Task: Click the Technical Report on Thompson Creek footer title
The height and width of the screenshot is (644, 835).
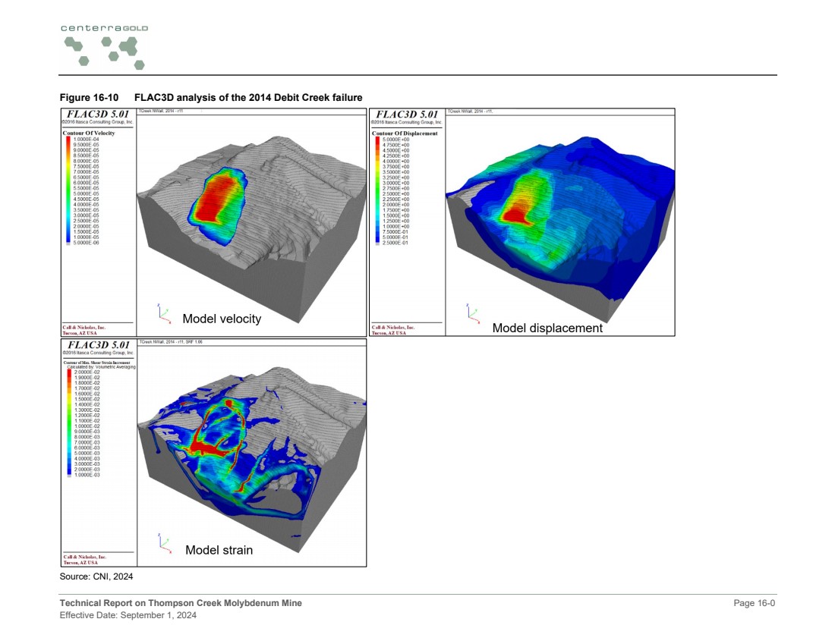Action: click(x=181, y=603)
